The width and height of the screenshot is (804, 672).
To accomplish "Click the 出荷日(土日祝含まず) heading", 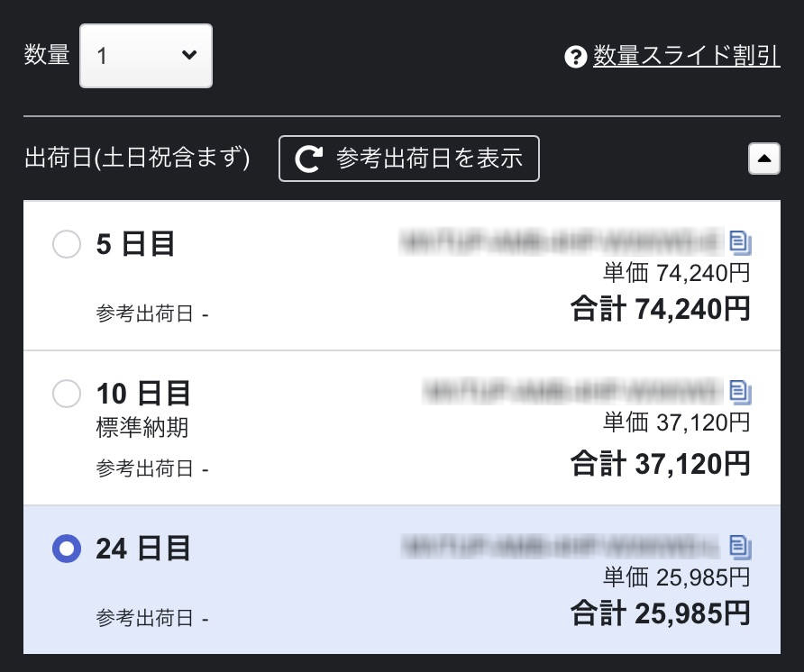I will (x=137, y=159).
